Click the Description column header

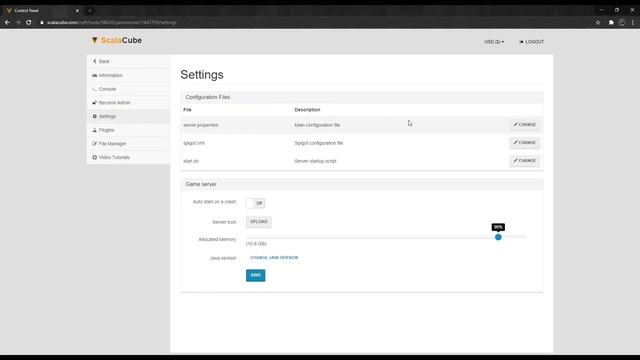(x=307, y=110)
